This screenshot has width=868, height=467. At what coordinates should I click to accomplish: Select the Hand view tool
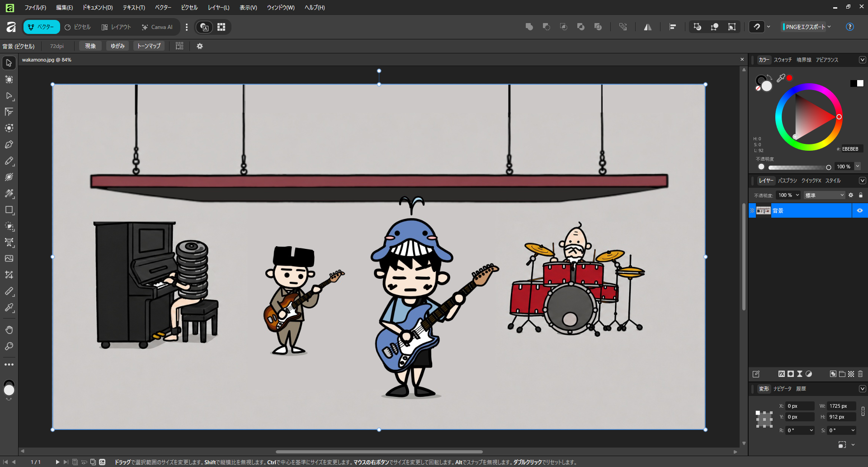9,330
